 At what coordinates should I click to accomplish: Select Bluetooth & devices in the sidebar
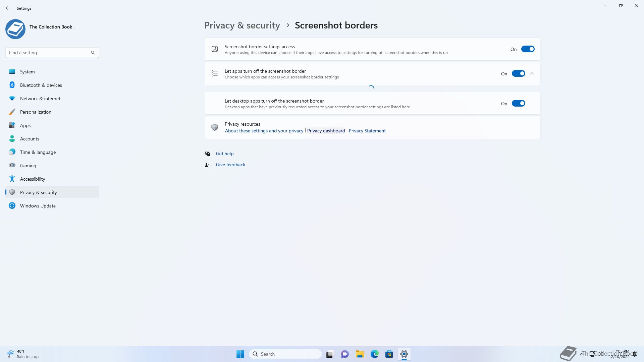[x=41, y=85]
